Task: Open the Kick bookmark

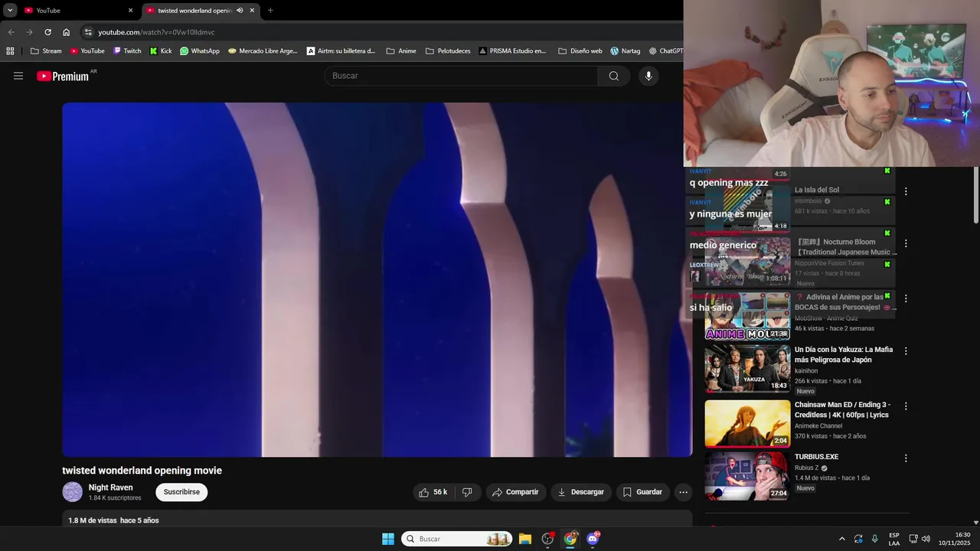Action: tap(161, 51)
